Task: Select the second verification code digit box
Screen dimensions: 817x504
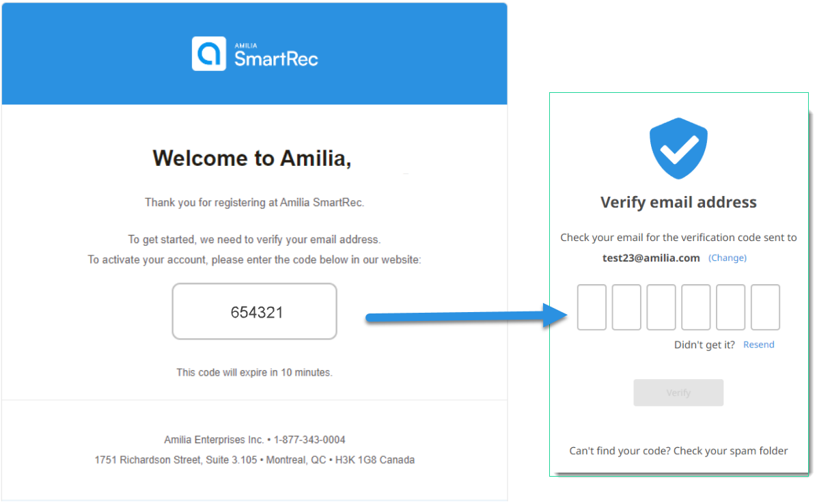Action: pyautogui.click(x=626, y=307)
